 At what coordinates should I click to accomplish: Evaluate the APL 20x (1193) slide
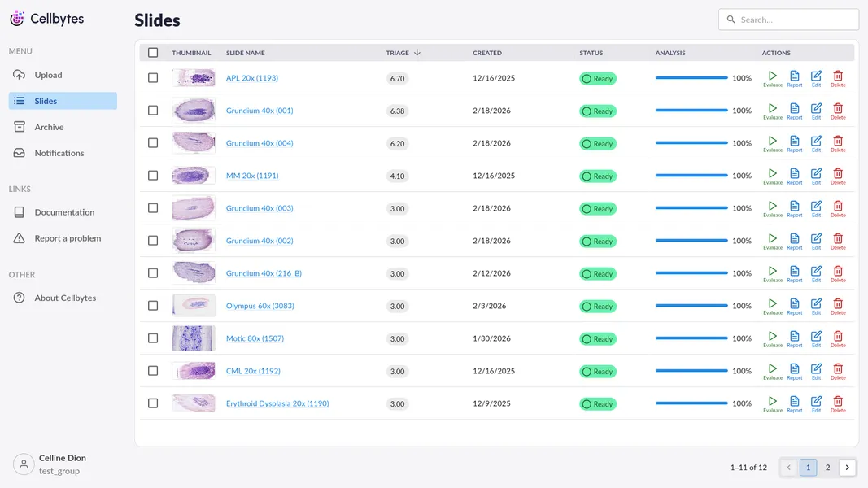point(773,78)
